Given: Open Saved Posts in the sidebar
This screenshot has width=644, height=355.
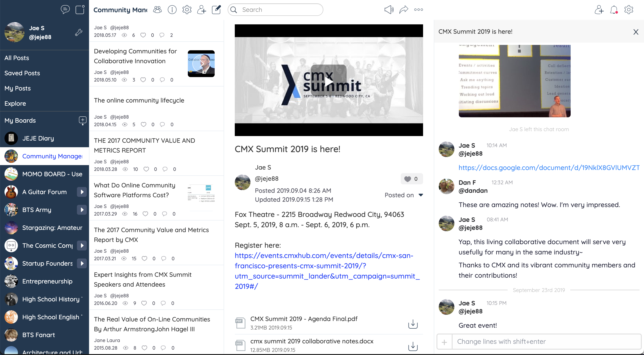Looking at the screenshot, I should click(22, 73).
